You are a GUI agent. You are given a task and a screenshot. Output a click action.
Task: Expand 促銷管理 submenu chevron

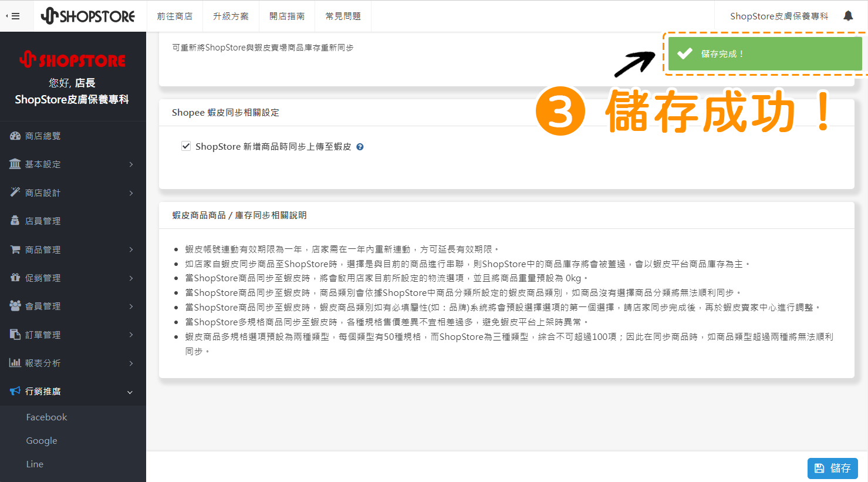pos(131,278)
